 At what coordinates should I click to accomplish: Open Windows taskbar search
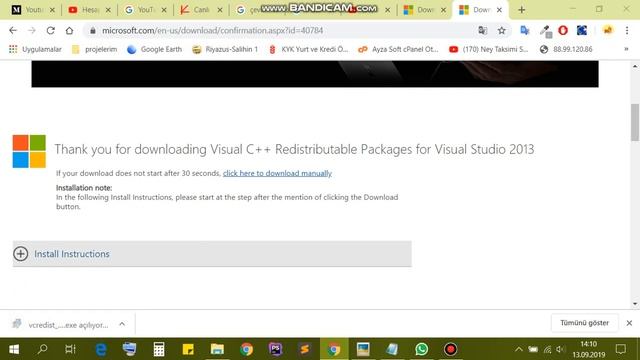tap(42, 349)
